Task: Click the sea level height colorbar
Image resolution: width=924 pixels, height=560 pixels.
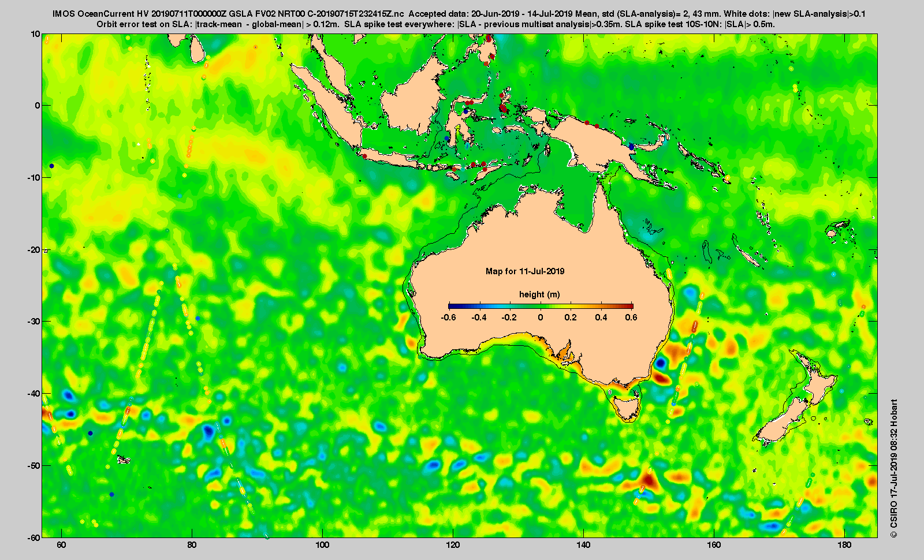Action: [541, 307]
